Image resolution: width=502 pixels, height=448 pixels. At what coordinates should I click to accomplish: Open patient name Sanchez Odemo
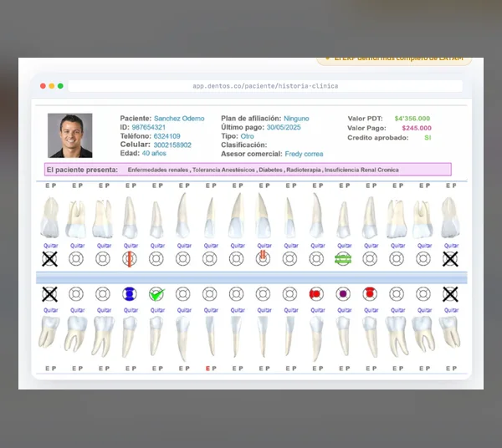click(179, 119)
